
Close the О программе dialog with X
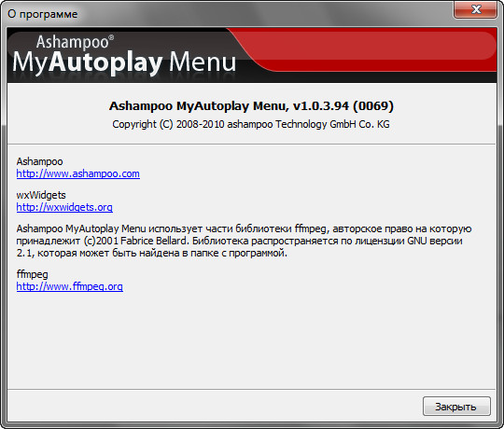[x=476, y=10]
